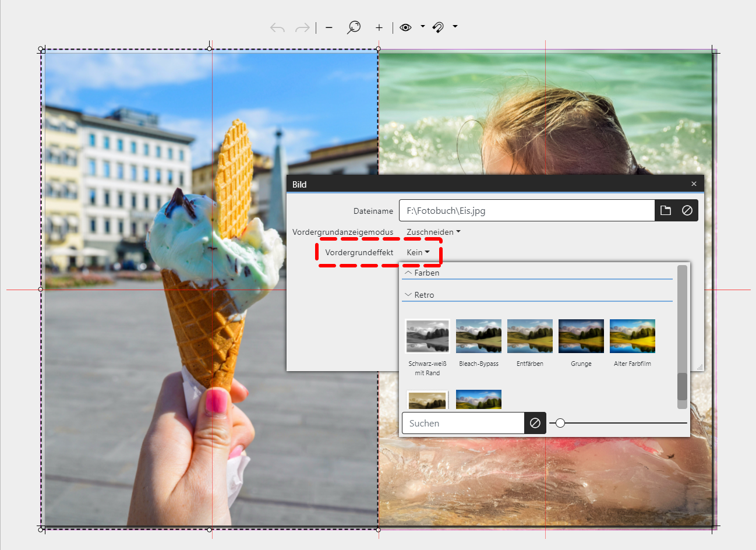Click into the Suchen search field
Image resolution: width=756 pixels, height=550 pixels.
(463, 423)
